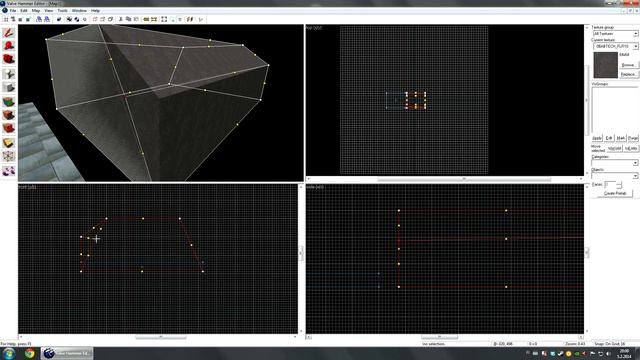Open the Windows Start button
The height and width of the screenshot is (360, 640).
click(x=9, y=353)
